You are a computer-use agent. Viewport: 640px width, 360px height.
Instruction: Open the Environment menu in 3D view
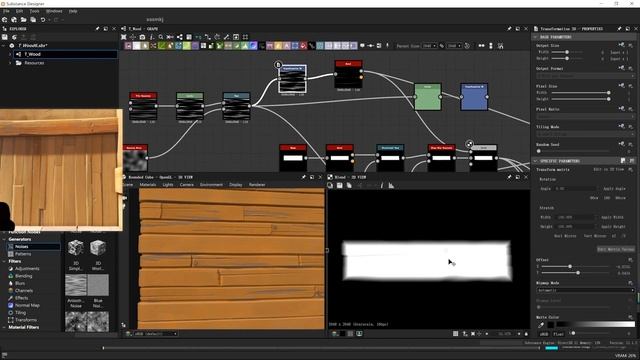211,184
